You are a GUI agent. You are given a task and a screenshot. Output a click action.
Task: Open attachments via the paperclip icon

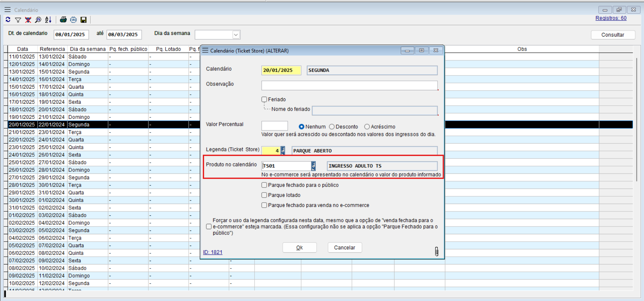click(436, 251)
